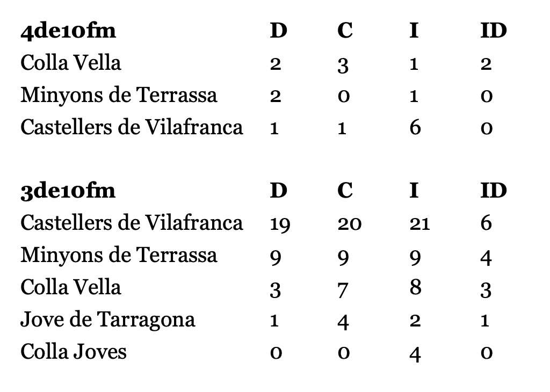
Task: Click the Jove de Tarragona row label
Action: (107, 320)
